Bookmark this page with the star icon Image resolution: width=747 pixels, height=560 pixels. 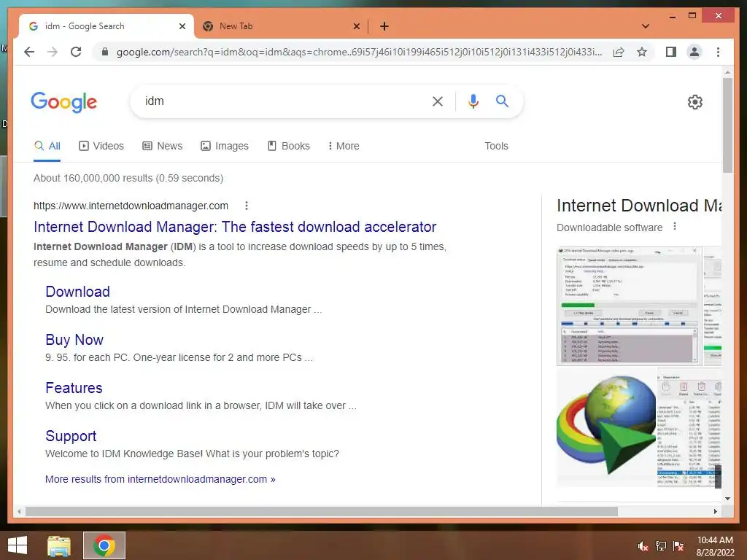tap(642, 52)
